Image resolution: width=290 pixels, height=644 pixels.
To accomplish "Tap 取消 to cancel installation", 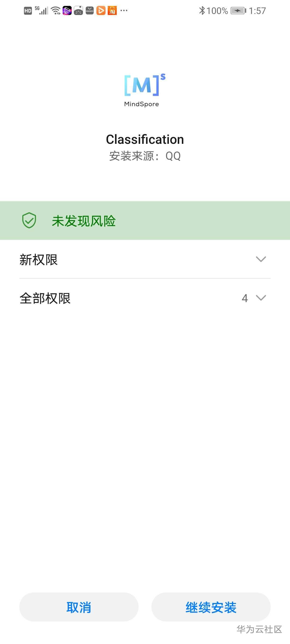I will (x=79, y=607).
